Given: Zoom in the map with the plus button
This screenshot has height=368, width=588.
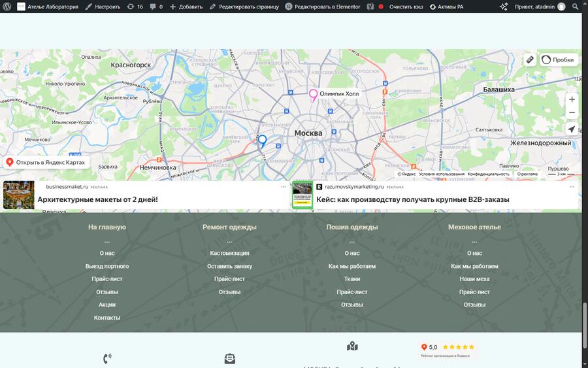Looking at the screenshot, I should click(572, 99).
